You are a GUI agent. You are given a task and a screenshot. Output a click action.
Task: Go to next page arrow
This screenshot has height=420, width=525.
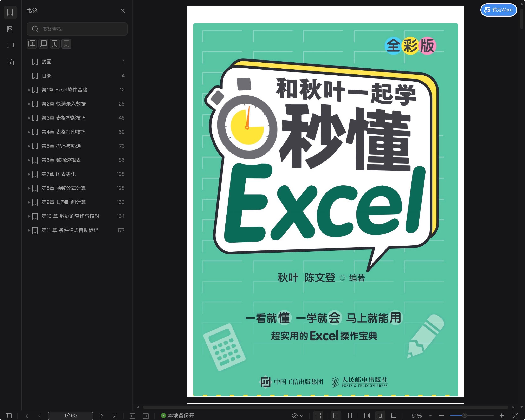coord(102,416)
